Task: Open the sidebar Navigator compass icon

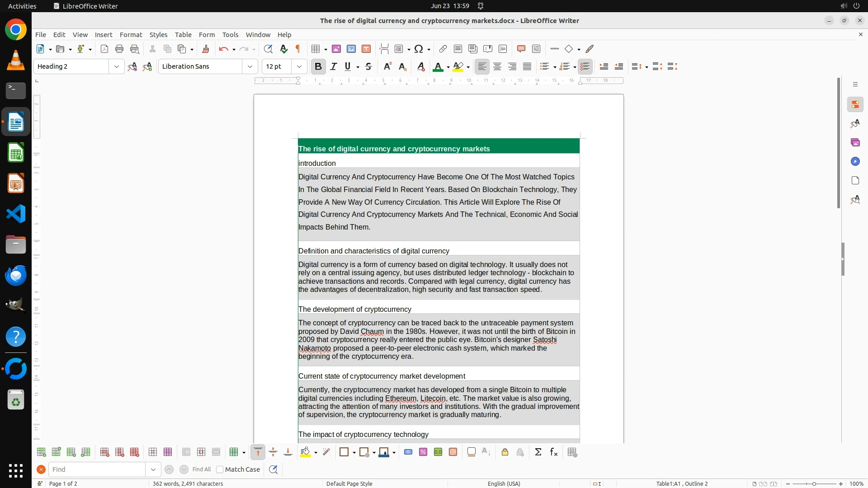Action: pos(855,162)
